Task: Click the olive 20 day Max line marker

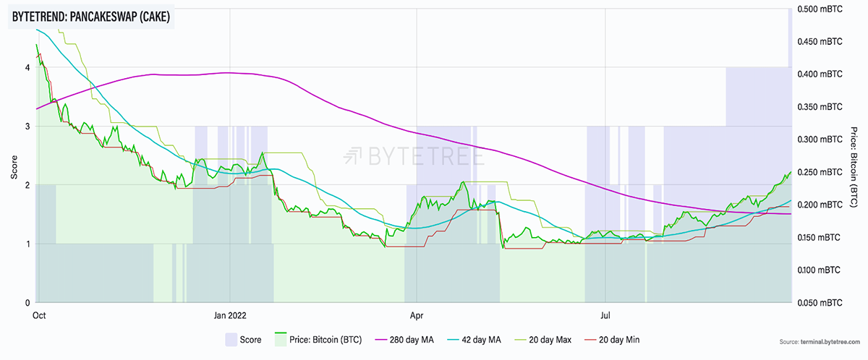Action: [520, 339]
